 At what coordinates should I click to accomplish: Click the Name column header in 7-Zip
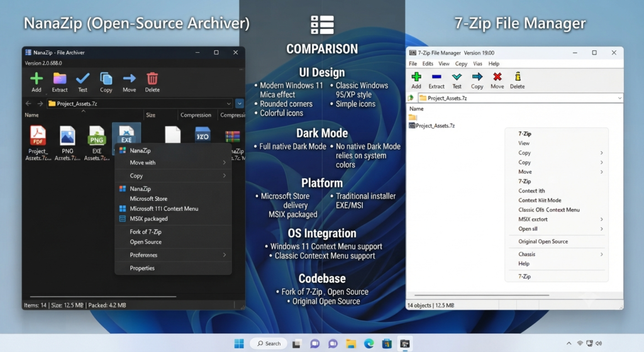[x=416, y=108]
